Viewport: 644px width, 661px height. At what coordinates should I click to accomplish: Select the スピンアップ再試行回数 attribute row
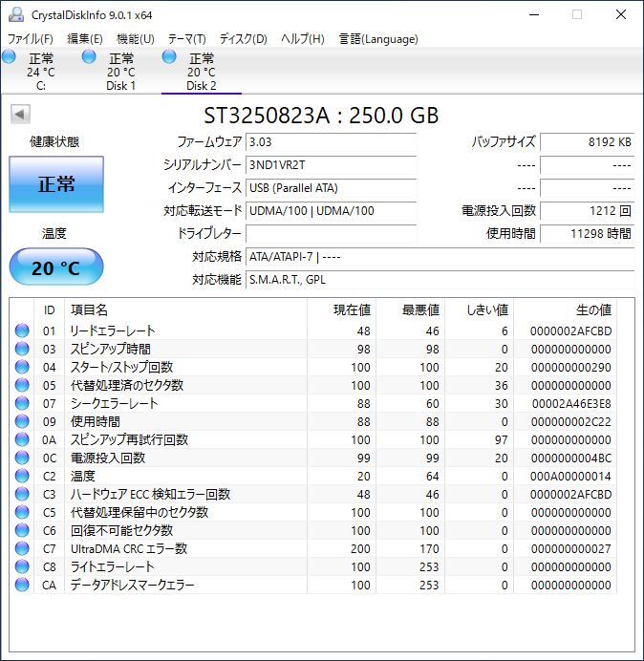(314, 439)
